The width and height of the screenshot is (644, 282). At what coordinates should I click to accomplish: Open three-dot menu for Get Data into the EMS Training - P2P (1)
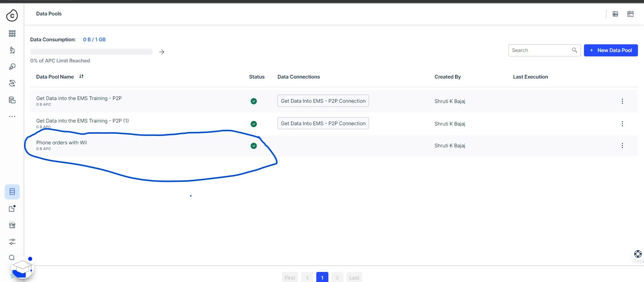click(x=622, y=124)
